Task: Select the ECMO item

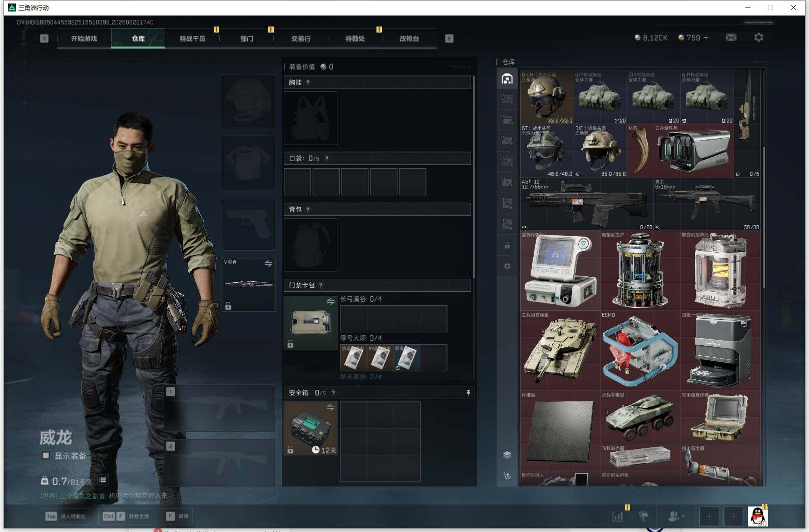Action: [640, 351]
